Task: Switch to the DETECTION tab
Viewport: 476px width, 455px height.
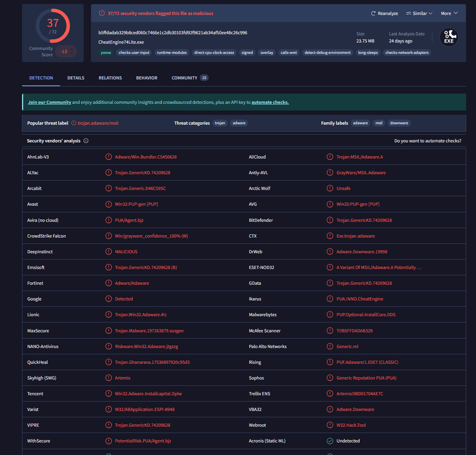Action: (41, 78)
